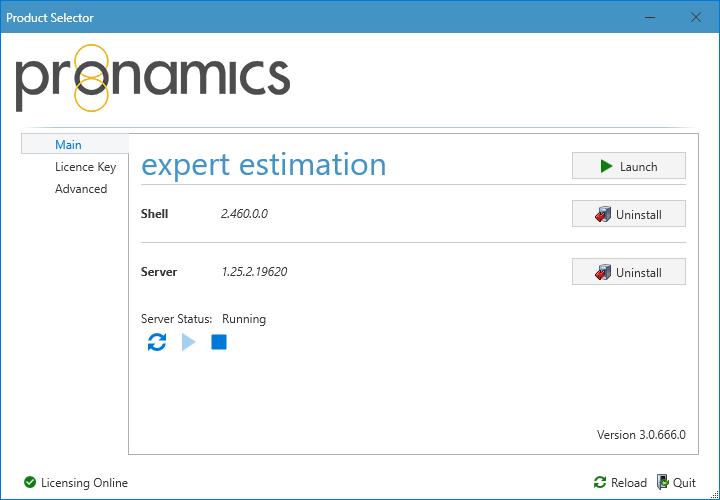Screen dimensions: 720x500
Task: Close the Product Selector window
Action: tap(696, 17)
